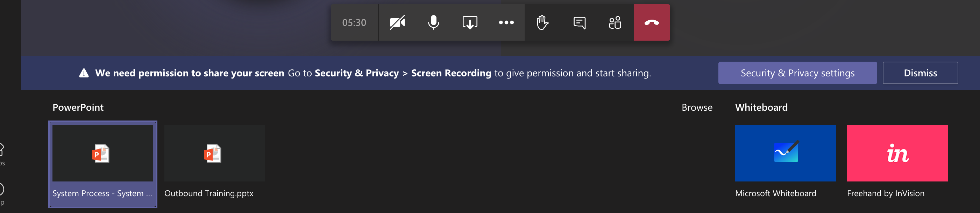Show the meeting conversation chat

(x=579, y=22)
